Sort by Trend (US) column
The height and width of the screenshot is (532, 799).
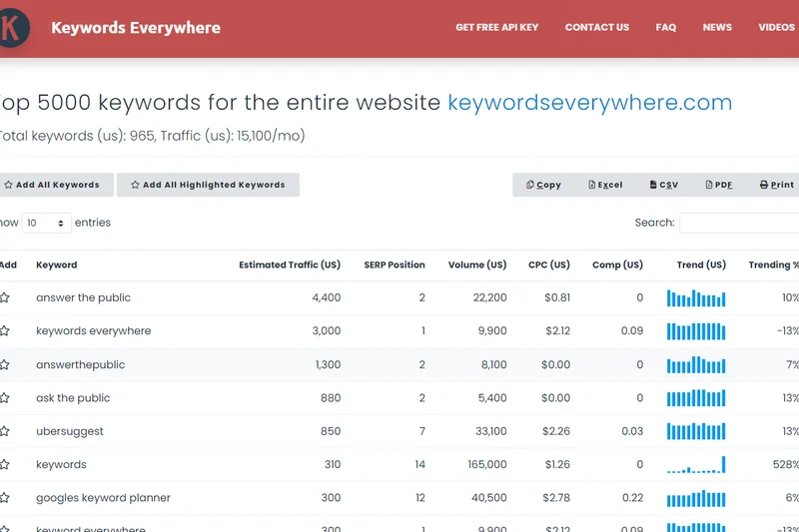(701, 265)
